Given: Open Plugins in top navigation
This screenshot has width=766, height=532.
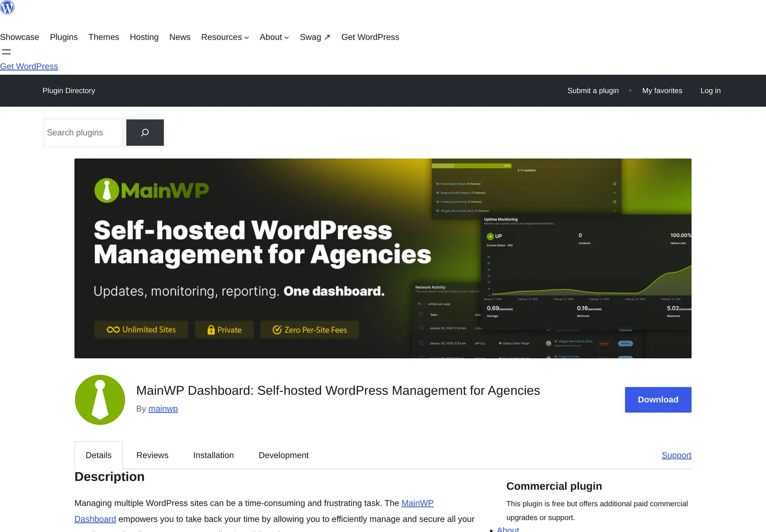Looking at the screenshot, I should click(x=64, y=37).
